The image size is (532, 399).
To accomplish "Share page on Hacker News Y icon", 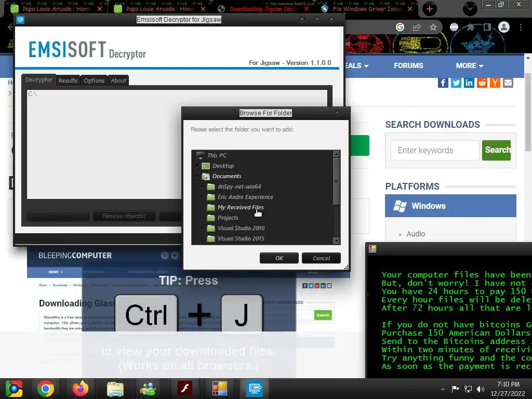I will 495,83.
